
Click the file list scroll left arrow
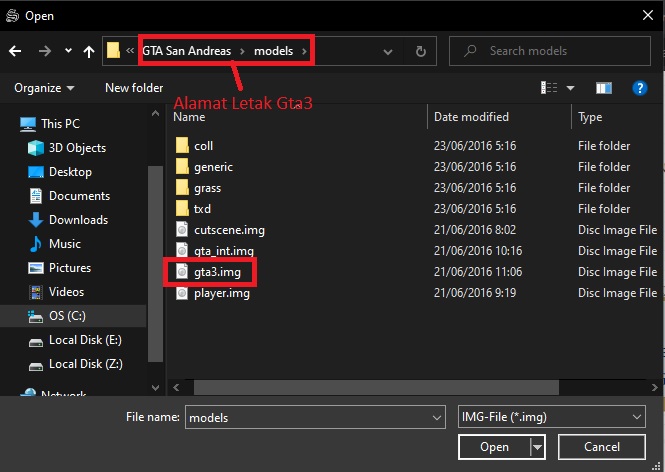[x=176, y=387]
